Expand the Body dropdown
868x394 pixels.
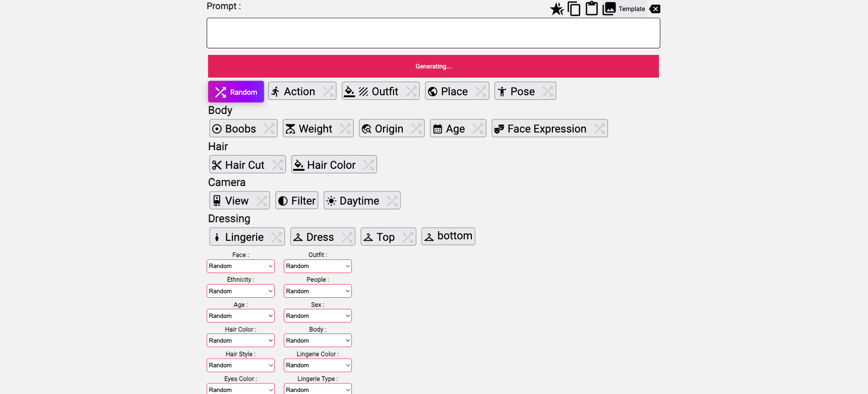[318, 341]
